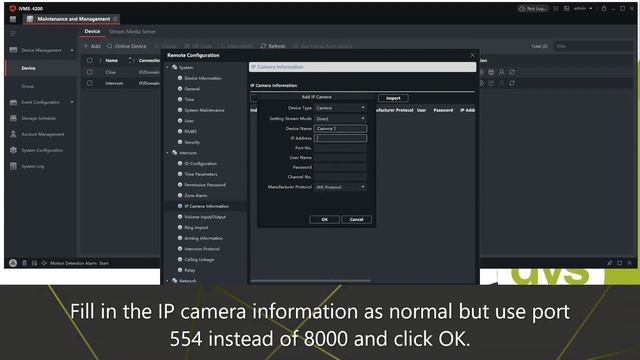Click the trash icon in status bar
The image size is (640, 360).
click(x=24, y=263)
